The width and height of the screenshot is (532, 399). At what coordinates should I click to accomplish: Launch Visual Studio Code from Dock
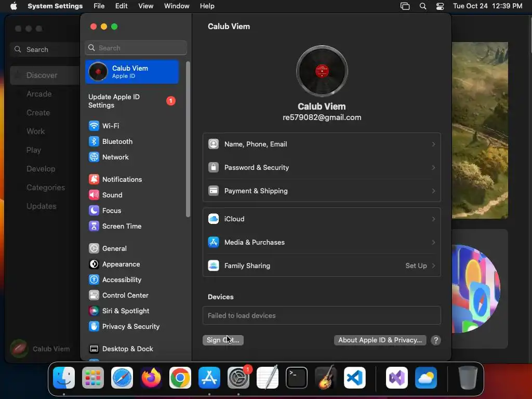[354, 378]
